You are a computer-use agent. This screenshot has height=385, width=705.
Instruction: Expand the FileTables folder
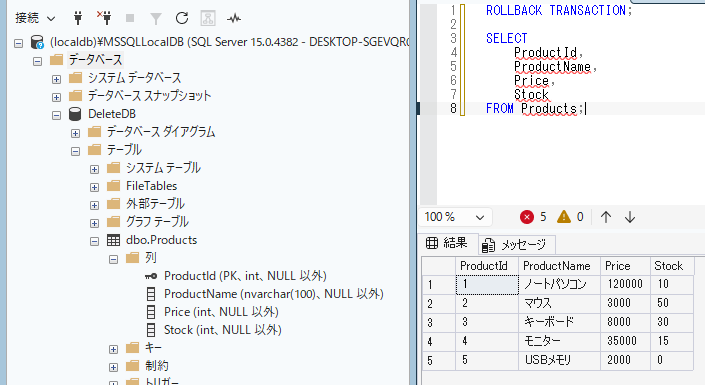point(94,187)
